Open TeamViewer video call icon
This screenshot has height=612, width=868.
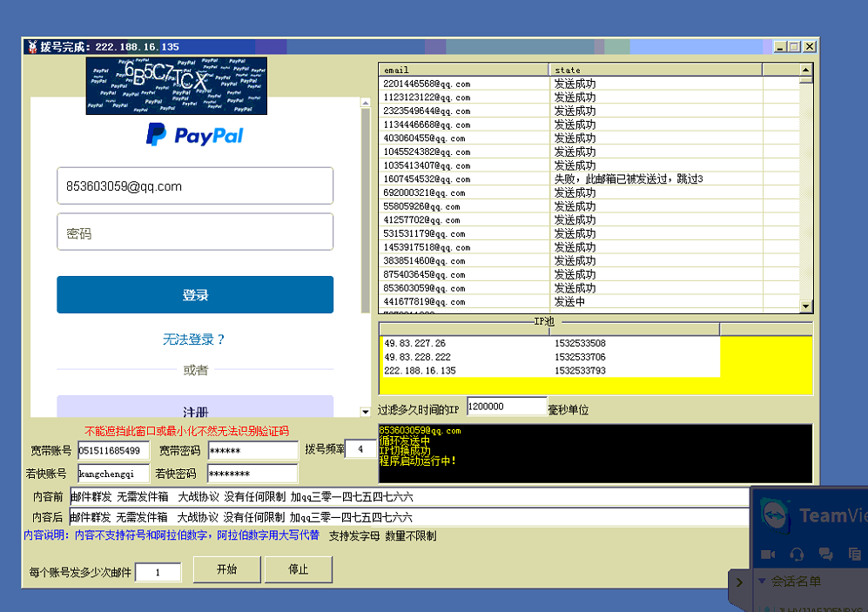point(768,554)
